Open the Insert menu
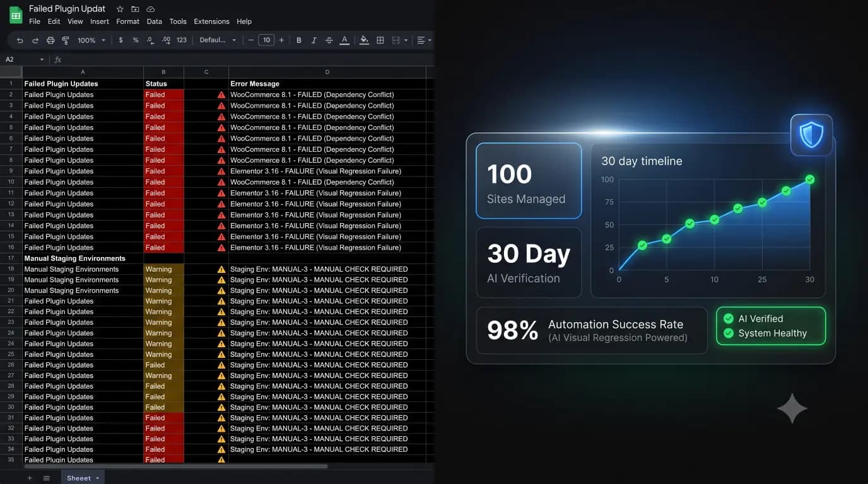This screenshot has width=868, height=484. pyautogui.click(x=100, y=21)
